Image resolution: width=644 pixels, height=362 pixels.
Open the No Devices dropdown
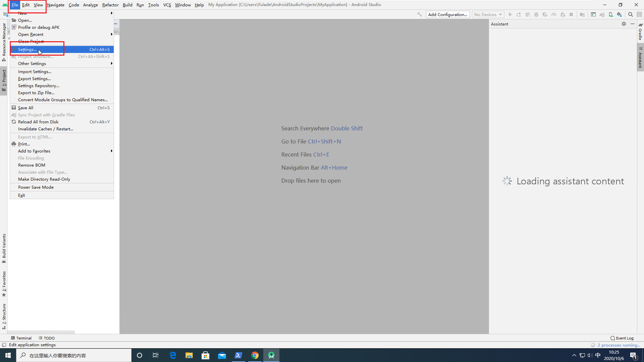(488, 14)
